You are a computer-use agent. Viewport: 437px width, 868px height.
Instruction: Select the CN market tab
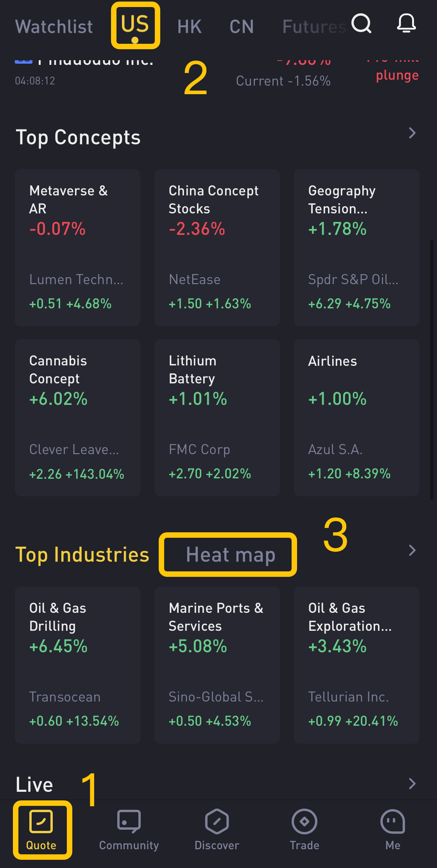[x=242, y=27]
